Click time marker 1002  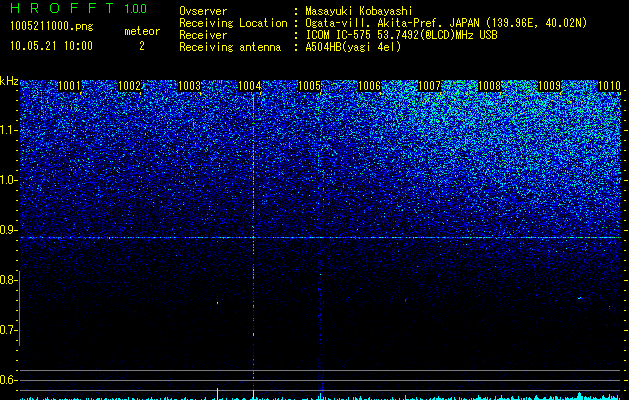(x=130, y=86)
